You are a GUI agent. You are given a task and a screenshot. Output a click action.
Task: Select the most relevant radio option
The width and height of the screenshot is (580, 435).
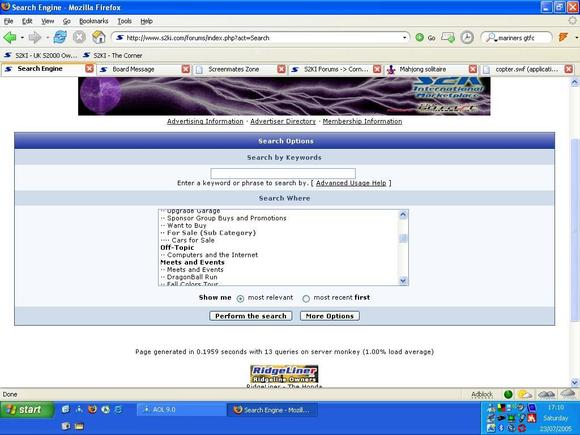coord(240,299)
